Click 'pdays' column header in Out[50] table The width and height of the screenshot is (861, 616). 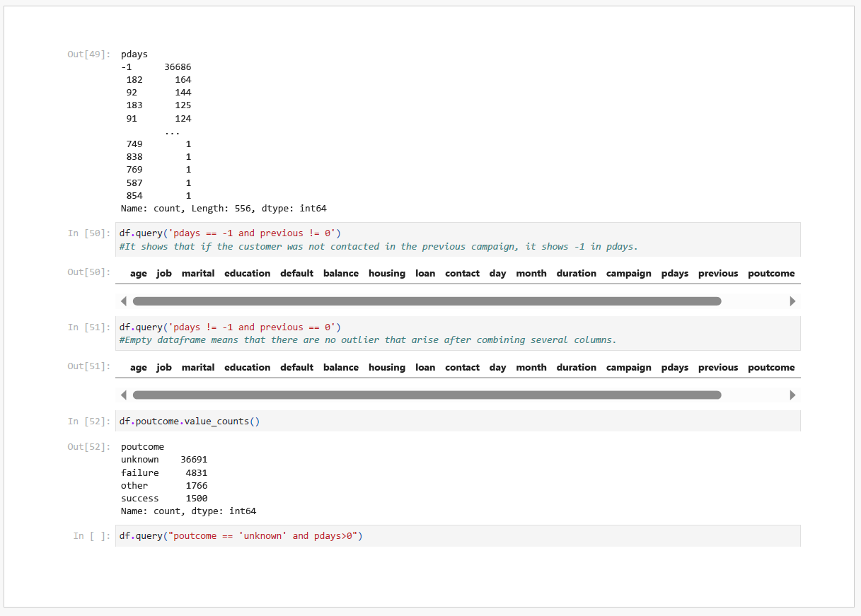[x=675, y=274]
